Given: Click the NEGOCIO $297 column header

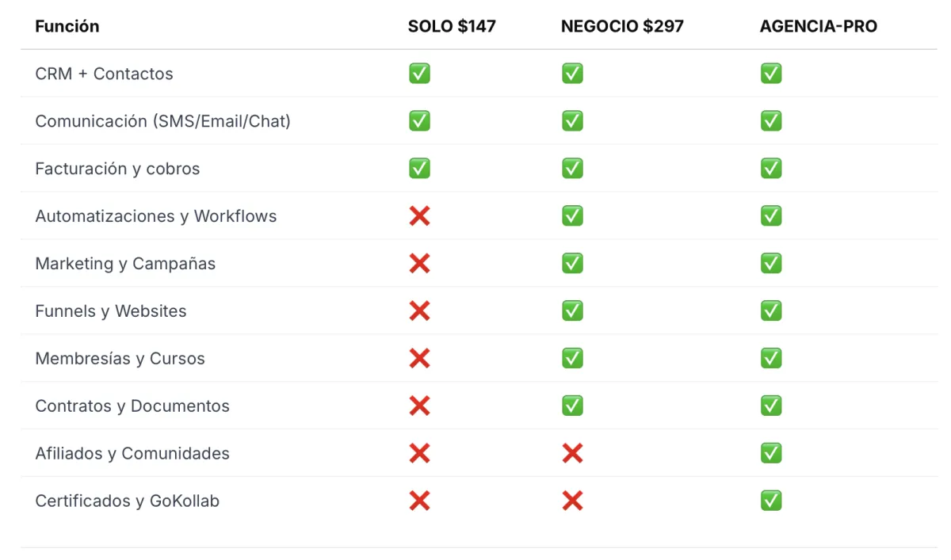Looking at the screenshot, I should point(622,26).
